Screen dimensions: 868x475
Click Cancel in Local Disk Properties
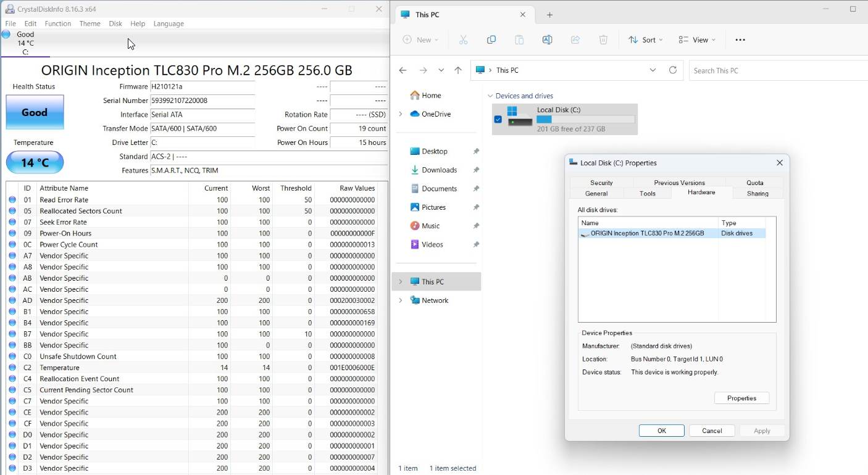(x=712, y=431)
